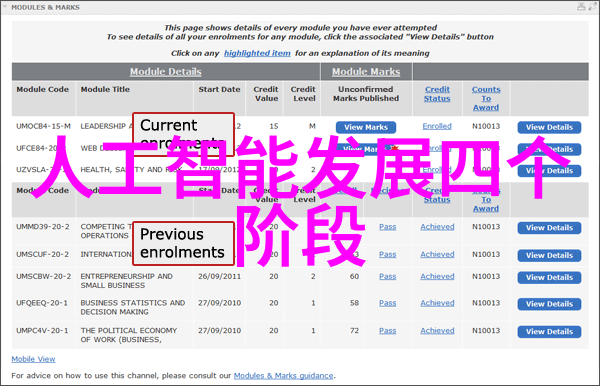This screenshot has height=386, width=600.
Task: Click the 'Start Date' column header in the top table
Action: click(219, 89)
